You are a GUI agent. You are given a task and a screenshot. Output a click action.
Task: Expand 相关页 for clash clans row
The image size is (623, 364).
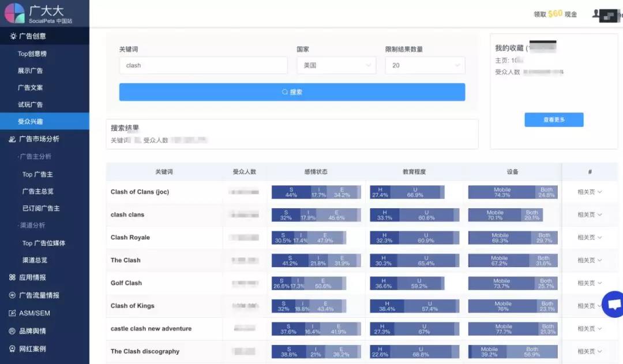click(590, 215)
